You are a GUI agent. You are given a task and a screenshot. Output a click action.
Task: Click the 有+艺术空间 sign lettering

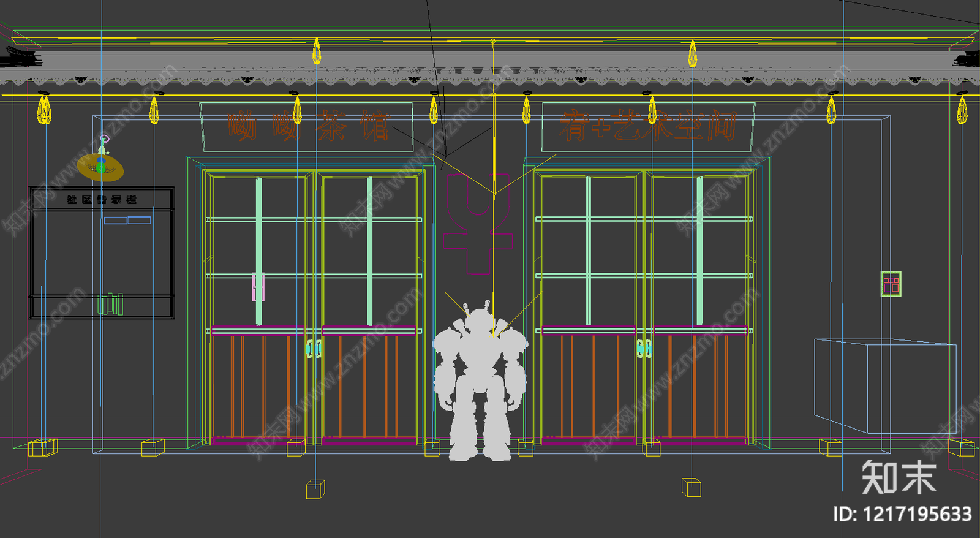click(x=648, y=125)
